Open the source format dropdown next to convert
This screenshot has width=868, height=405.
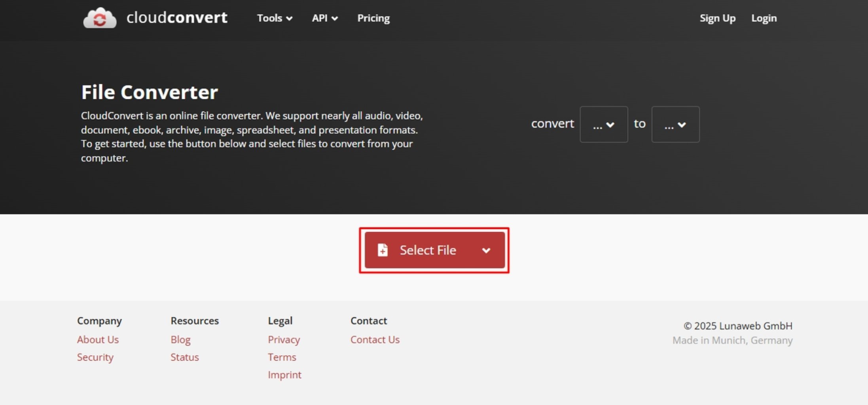point(604,125)
